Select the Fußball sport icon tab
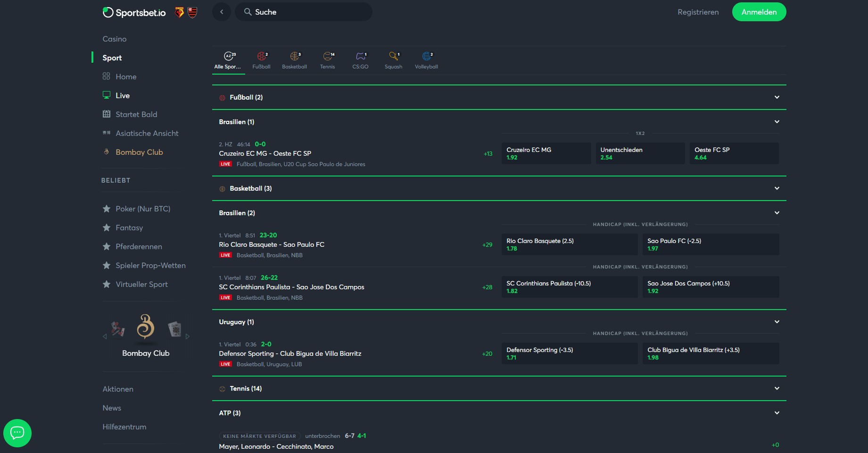Viewport: 868px width, 453px height. [x=262, y=60]
